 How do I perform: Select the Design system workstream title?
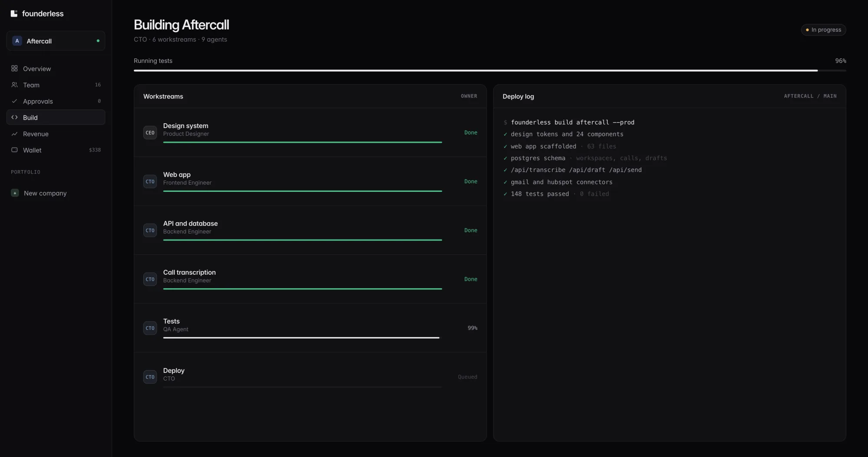186,125
